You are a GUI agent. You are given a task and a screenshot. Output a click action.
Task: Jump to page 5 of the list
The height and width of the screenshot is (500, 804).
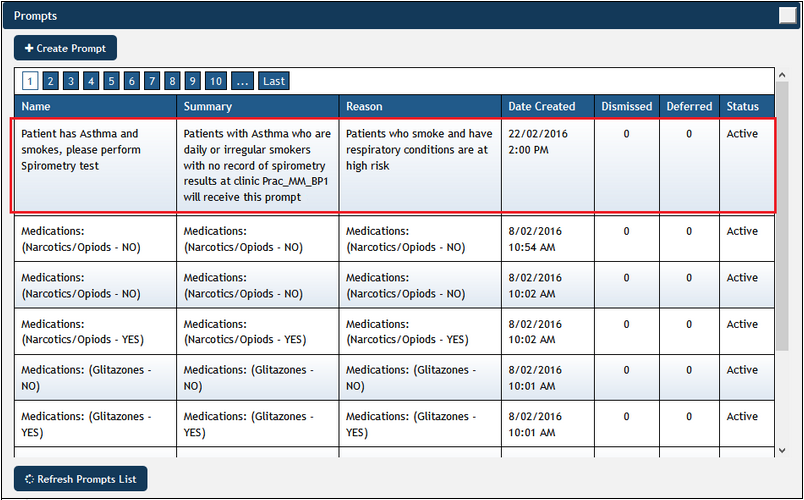[x=111, y=81]
